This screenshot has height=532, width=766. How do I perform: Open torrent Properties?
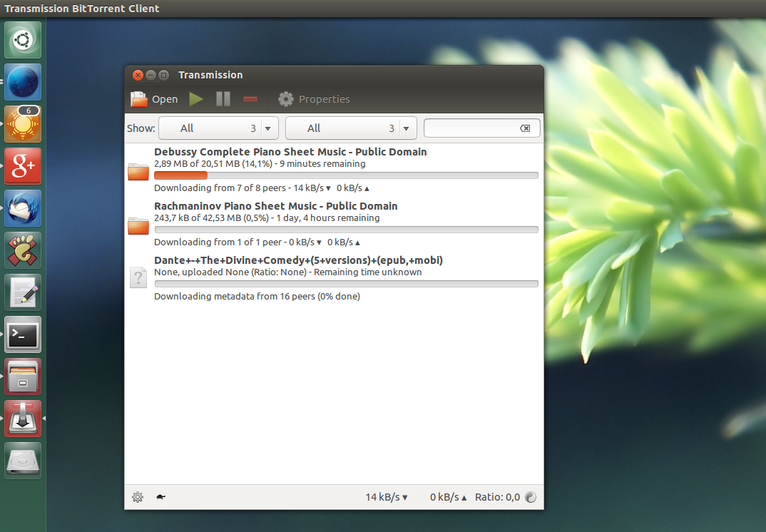(314, 99)
